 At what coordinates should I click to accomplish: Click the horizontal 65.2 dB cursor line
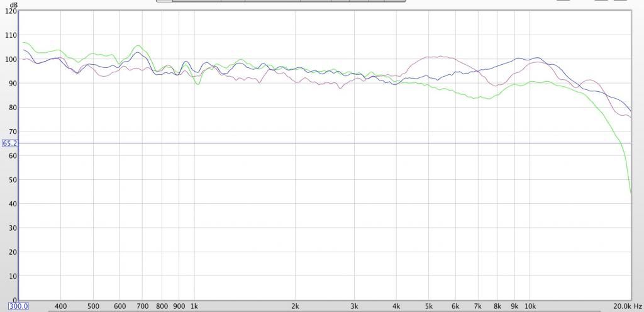[325, 143]
